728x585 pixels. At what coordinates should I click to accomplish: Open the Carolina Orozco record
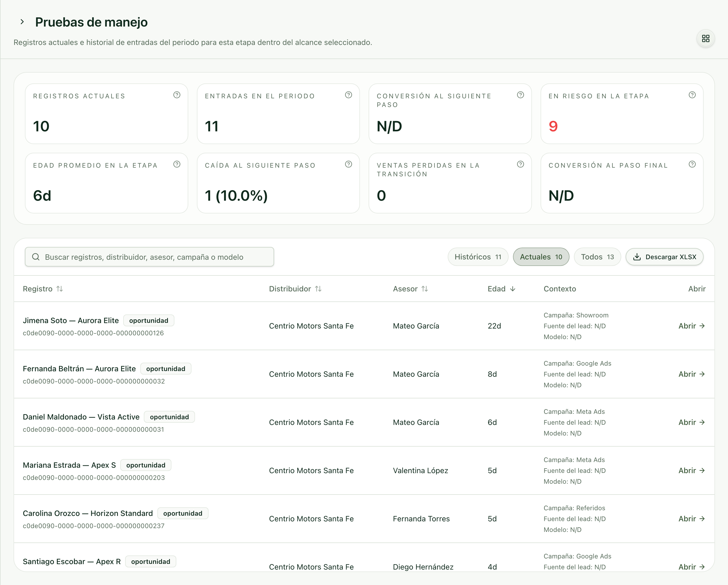pos(691,519)
